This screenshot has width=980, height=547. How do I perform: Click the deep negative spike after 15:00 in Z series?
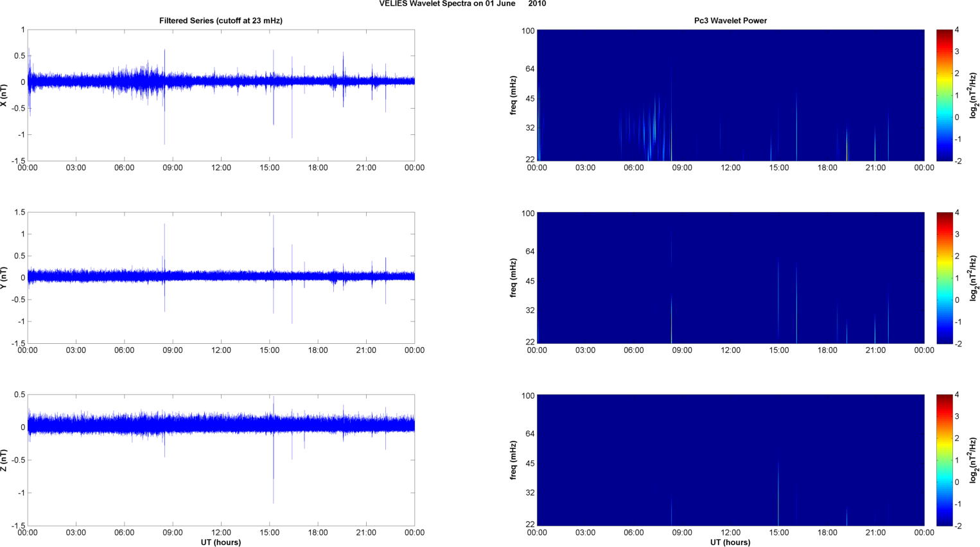point(274,469)
